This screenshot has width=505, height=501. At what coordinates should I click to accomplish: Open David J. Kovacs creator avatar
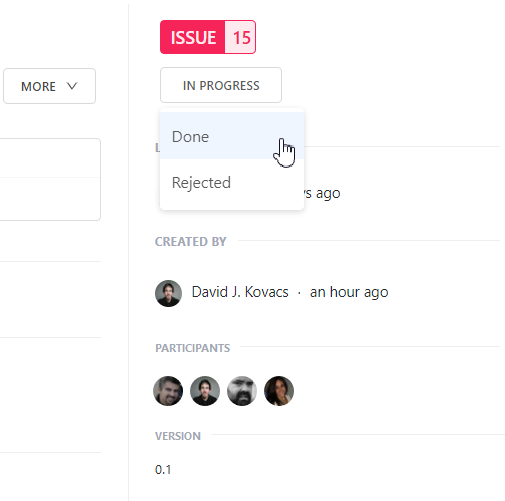[x=168, y=293]
